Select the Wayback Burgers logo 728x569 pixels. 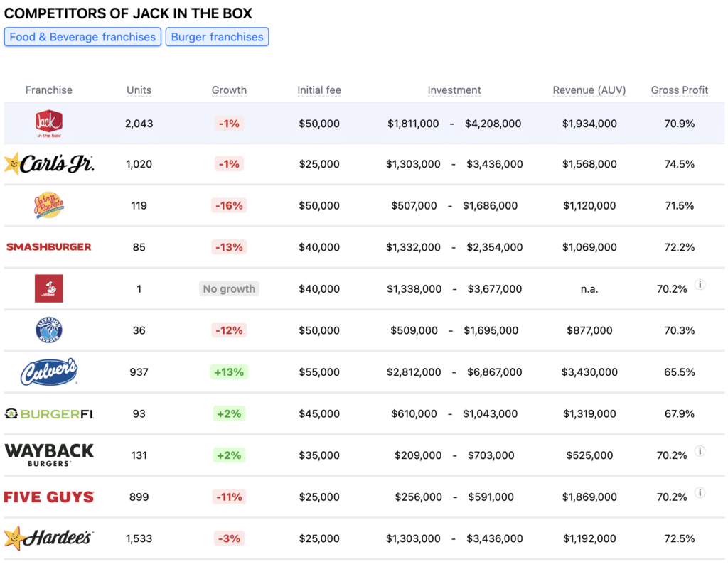49,455
